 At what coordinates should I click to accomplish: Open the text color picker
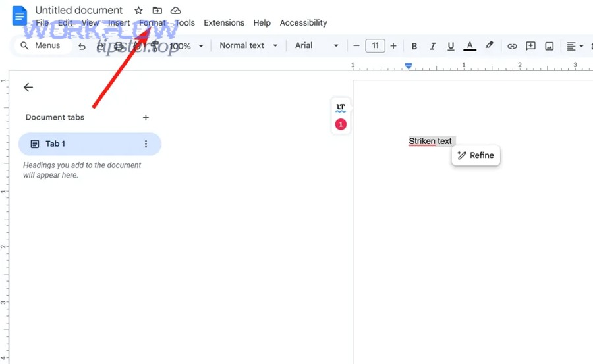click(469, 46)
